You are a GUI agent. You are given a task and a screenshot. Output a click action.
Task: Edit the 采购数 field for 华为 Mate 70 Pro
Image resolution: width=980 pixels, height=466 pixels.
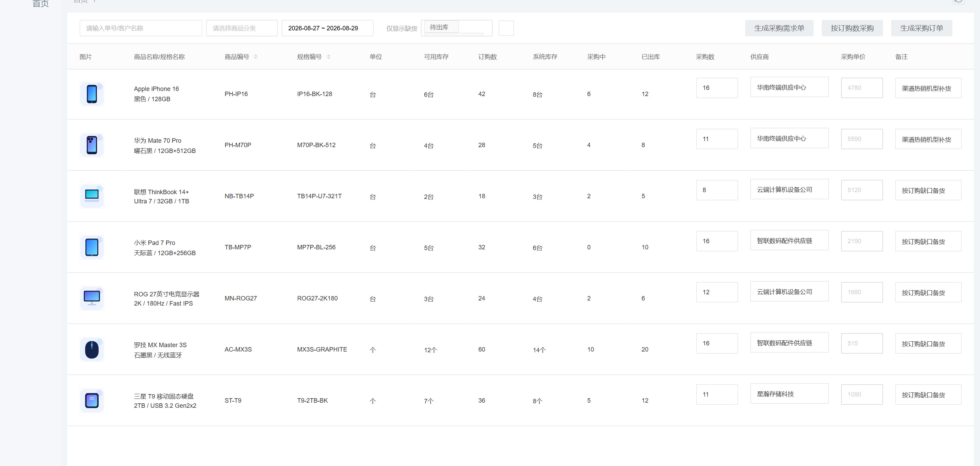coord(717,139)
